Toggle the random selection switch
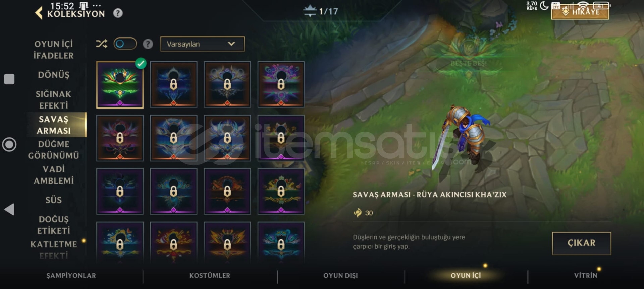The height and width of the screenshot is (289, 644). pos(125,44)
